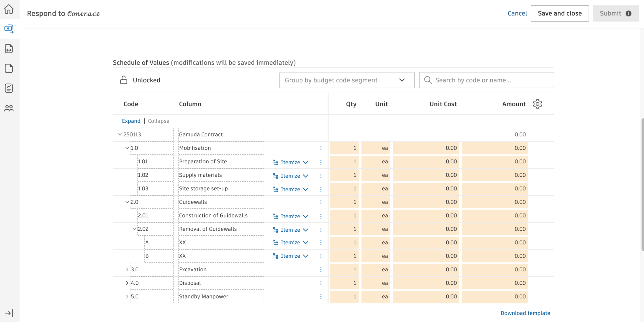Viewport: 644px width, 322px height.
Task: Click the table settings gear icon
Action: [x=537, y=104]
